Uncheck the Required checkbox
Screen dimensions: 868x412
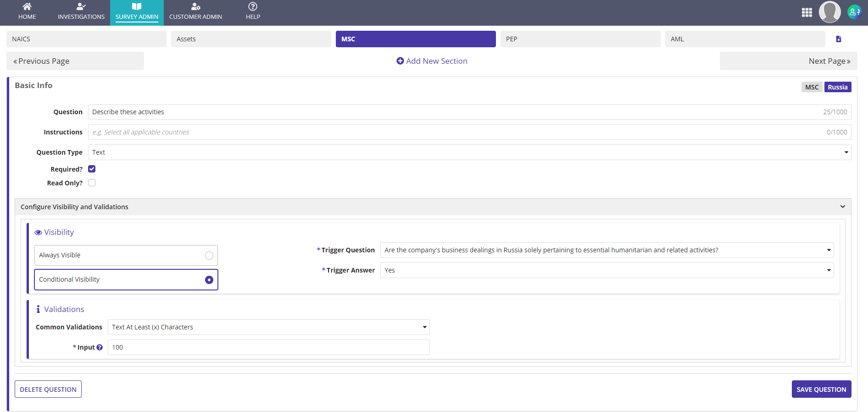(92, 169)
